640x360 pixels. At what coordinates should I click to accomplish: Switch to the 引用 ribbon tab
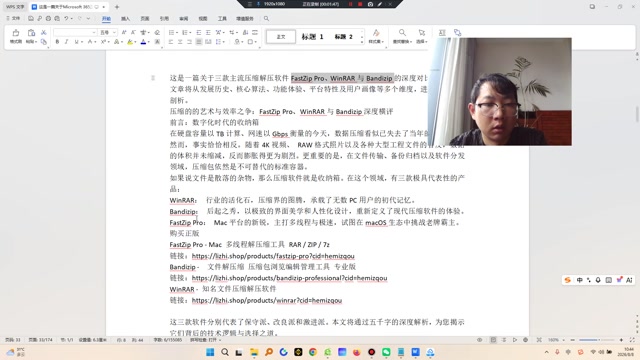coord(164,19)
